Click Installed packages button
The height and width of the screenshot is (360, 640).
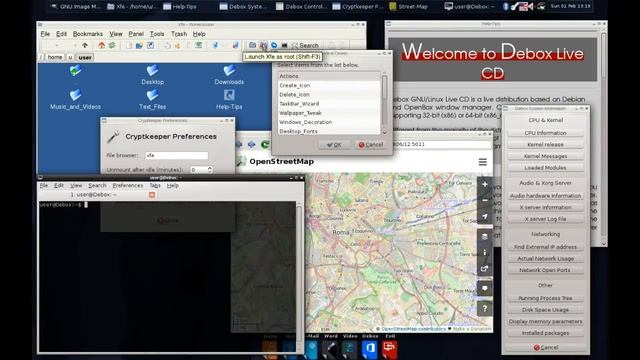(545, 333)
